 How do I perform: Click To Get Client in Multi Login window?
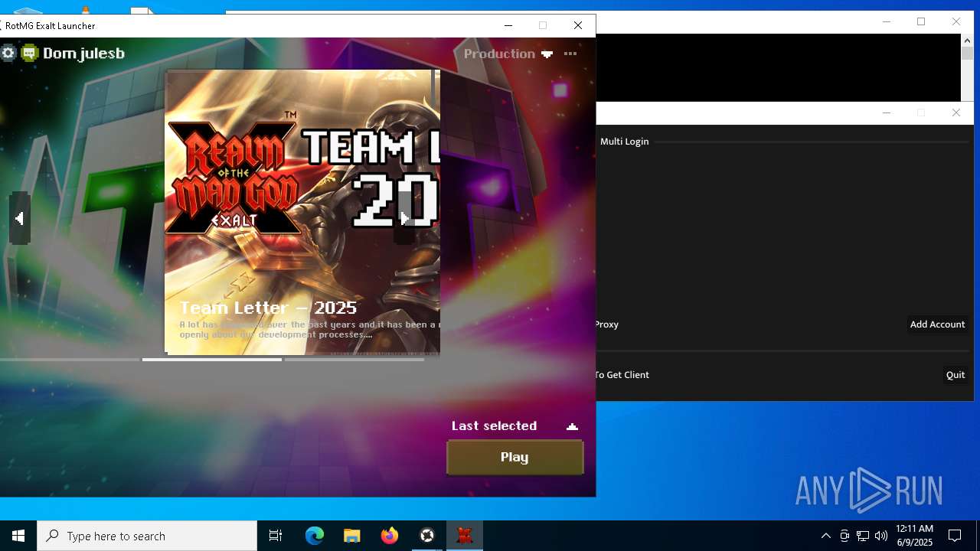622,375
